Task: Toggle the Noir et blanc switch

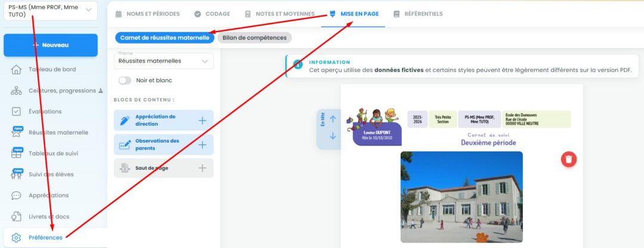Action: [125, 80]
